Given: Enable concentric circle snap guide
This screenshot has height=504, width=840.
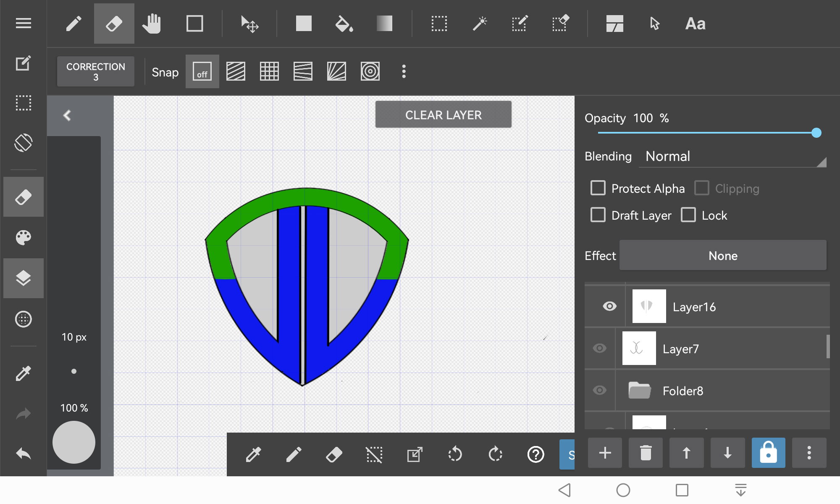Looking at the screenshot, I should [370, 71].
